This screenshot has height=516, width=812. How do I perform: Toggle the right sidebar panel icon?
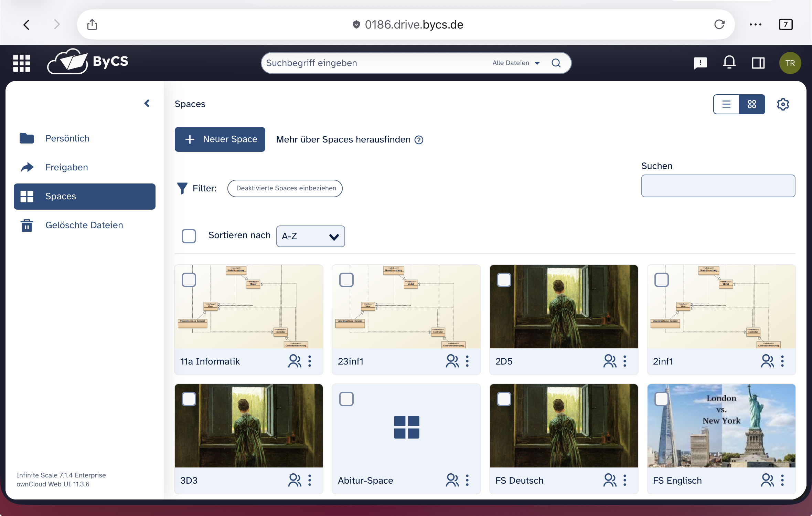click(x=758, y=63)
